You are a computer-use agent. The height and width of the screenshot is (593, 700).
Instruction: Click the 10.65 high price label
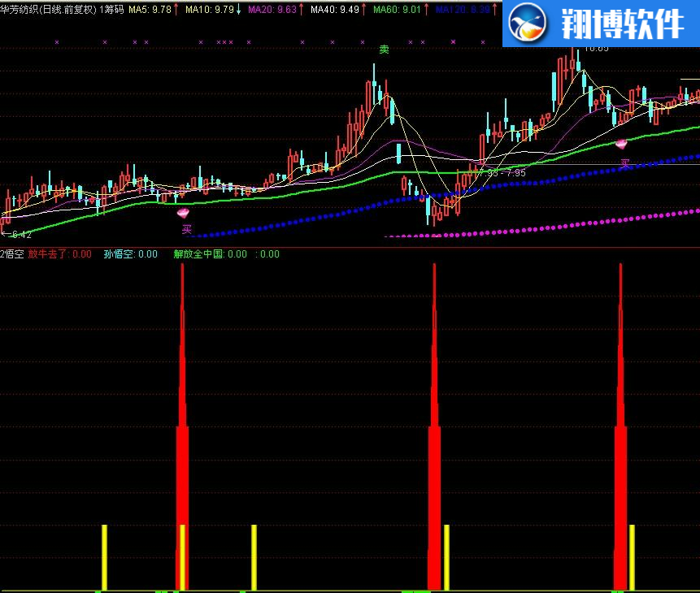597,48
